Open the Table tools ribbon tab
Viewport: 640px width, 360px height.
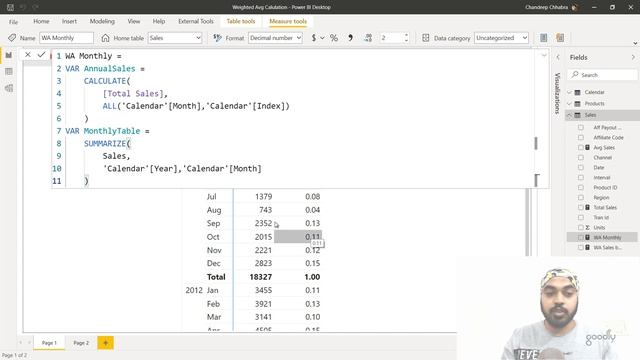(x=241, y=21)
